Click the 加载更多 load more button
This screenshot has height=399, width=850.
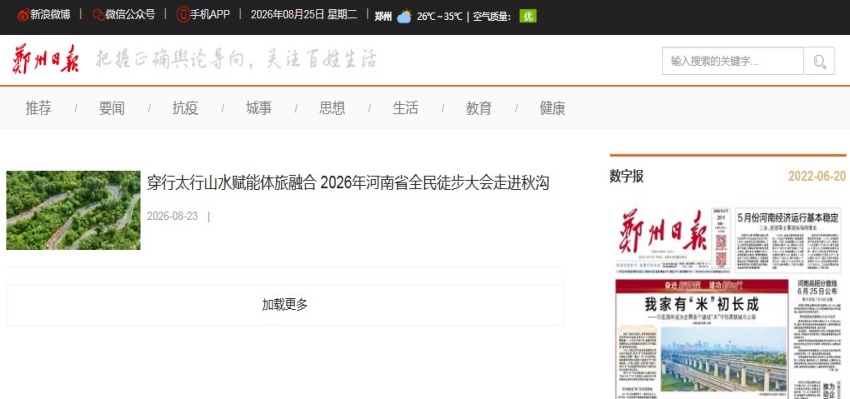click(x=285, y=305)
